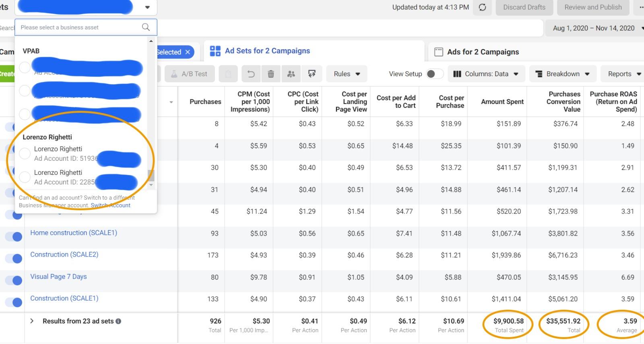Click the refresh data icon
Image resolution: width=644 pixels, height=344 pixels.
[x=482, y=7]
